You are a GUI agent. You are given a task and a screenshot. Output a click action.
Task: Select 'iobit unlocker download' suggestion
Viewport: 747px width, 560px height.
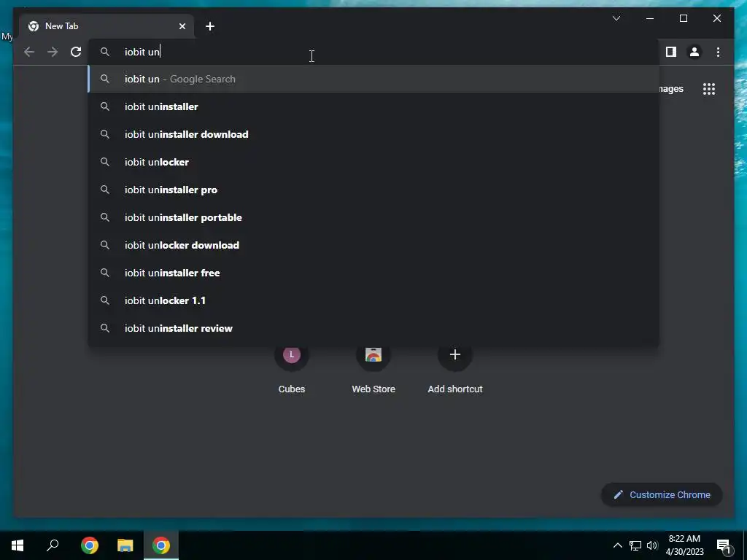(374, 245)
